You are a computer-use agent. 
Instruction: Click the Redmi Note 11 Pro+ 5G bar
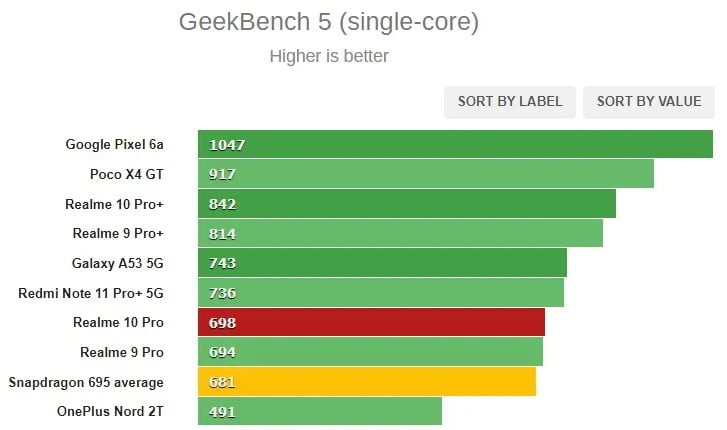380,293
